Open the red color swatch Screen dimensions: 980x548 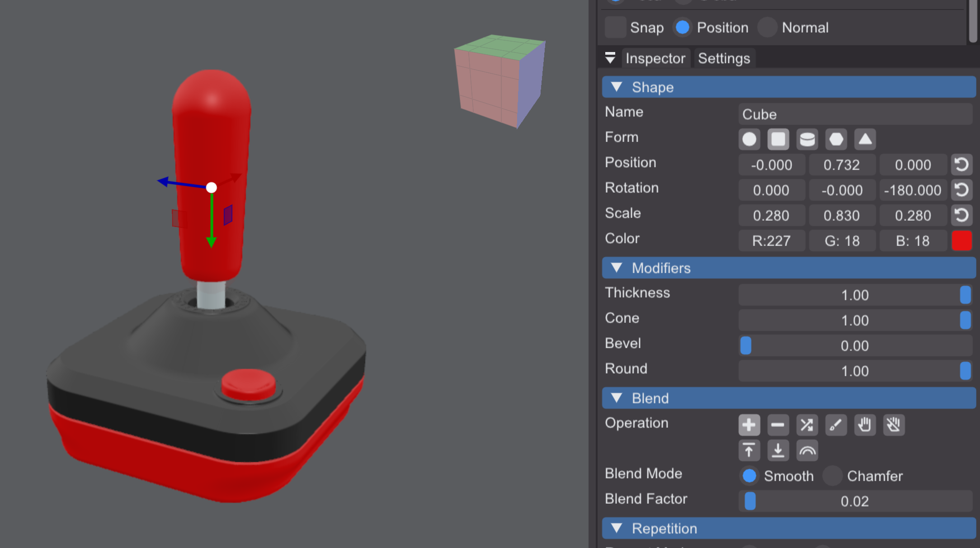(961, 241)
